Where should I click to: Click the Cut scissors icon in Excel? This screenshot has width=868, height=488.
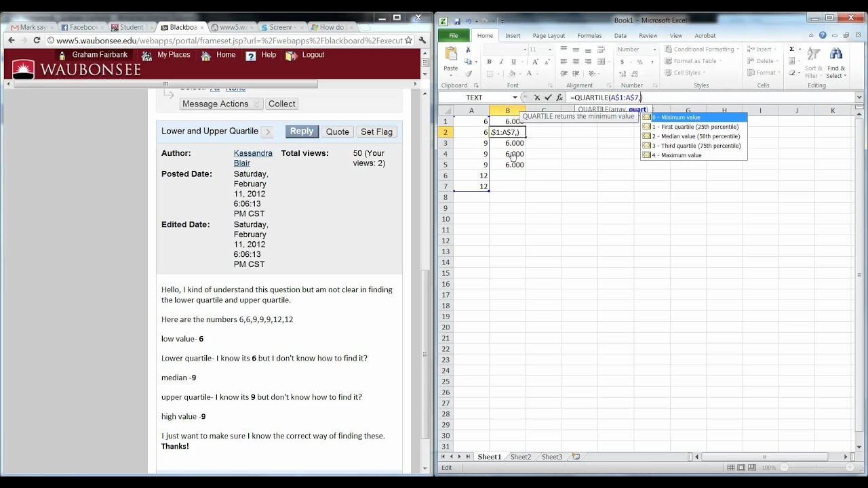[468, 50]
